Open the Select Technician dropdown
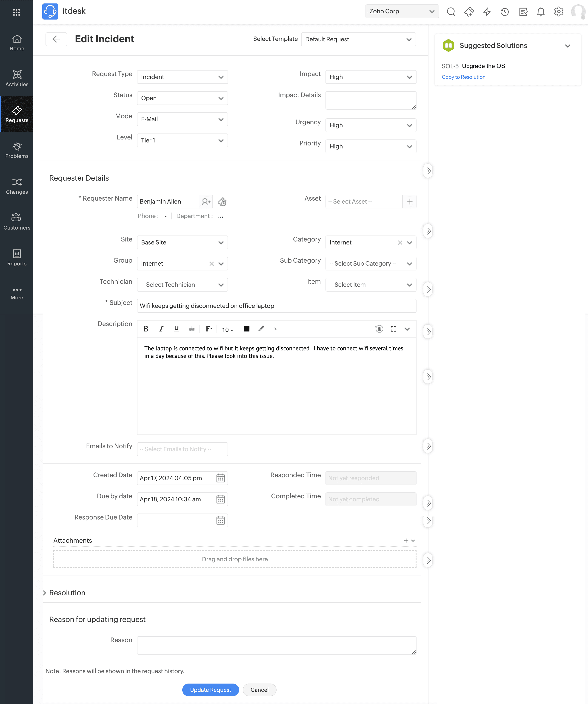Image resolution: width=588 pixels, height=704 pixels. tap(182, 285)
